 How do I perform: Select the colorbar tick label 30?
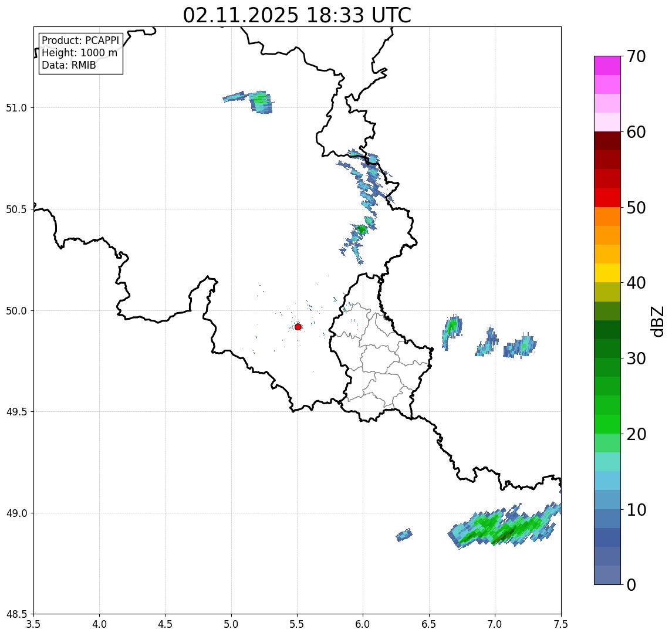point(636,358)
